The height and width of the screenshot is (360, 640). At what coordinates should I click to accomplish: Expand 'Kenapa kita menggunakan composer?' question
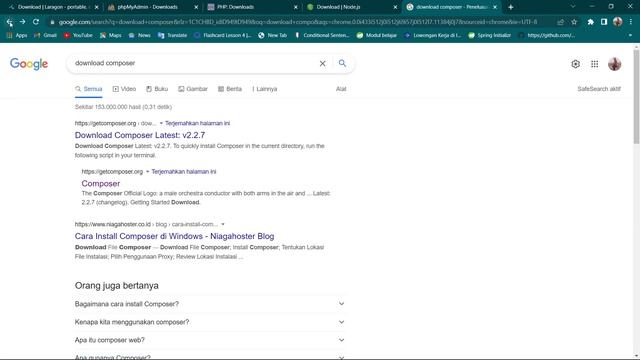[x=210, y=322]
